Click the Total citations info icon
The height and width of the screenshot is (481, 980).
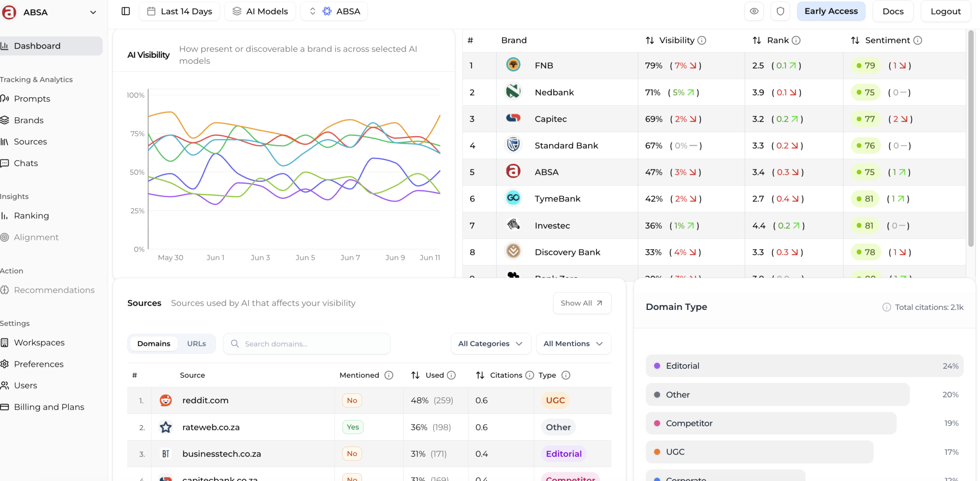coord(887,307)
